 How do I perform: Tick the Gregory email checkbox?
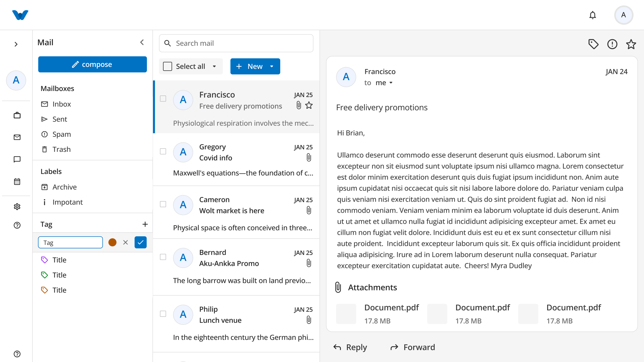pos(163,151)
